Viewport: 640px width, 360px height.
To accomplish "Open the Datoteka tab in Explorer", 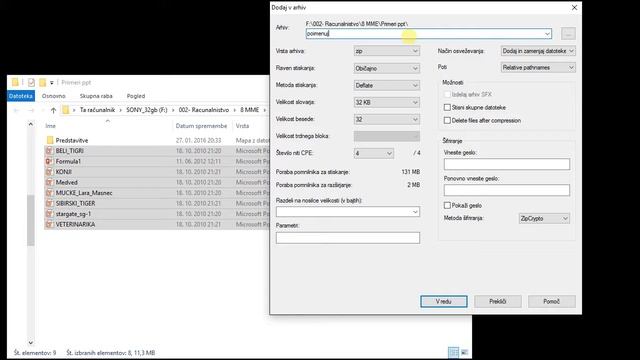I will (21, 96).
